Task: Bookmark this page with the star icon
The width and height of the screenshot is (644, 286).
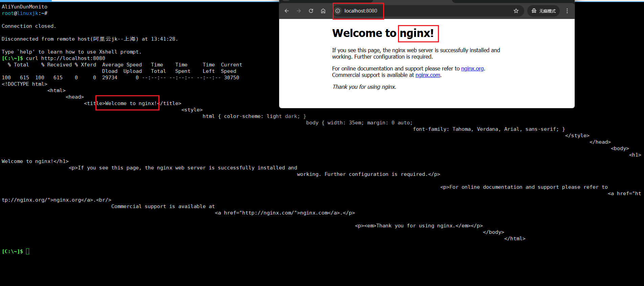Action: coord(516,11)
